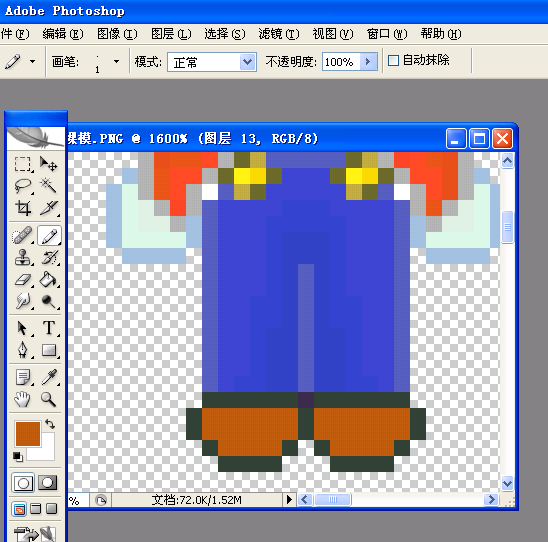The height and width of the screenshot is (542, 548).
Task: Jump to ImageReady button
Action: [x=35, y=534]
